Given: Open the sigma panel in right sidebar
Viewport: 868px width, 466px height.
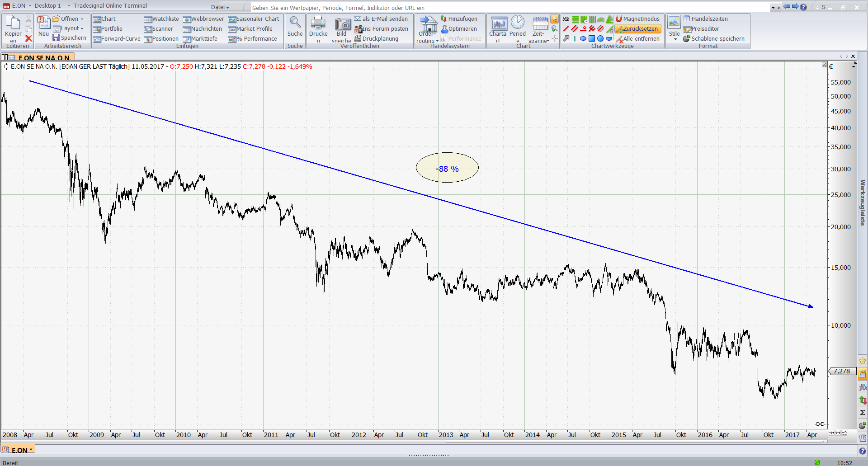Looking at the screenshot, I should click(863, 412).
